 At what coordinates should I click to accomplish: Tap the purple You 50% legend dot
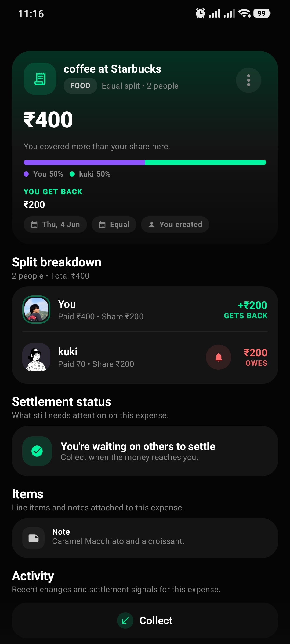(x=26, y=174)
